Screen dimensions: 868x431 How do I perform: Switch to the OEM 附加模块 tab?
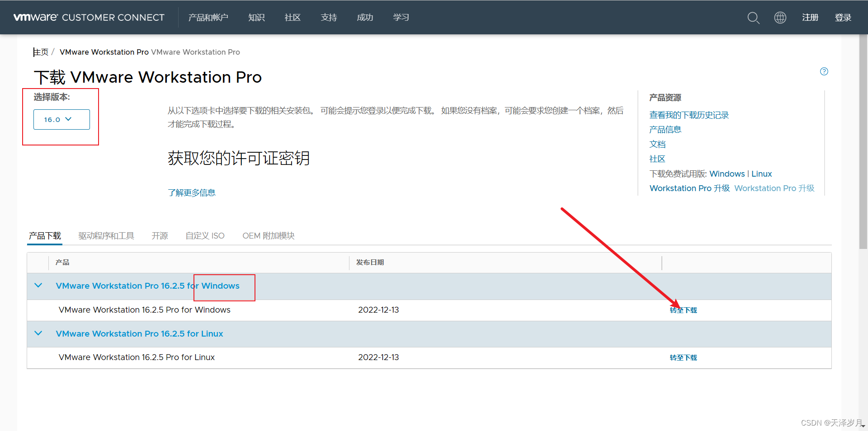269,236
